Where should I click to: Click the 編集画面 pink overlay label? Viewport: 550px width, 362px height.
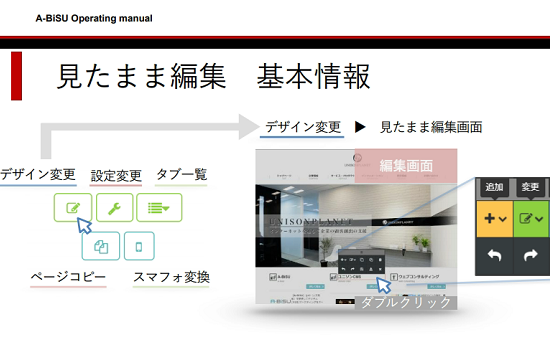(x=406, y=166)
